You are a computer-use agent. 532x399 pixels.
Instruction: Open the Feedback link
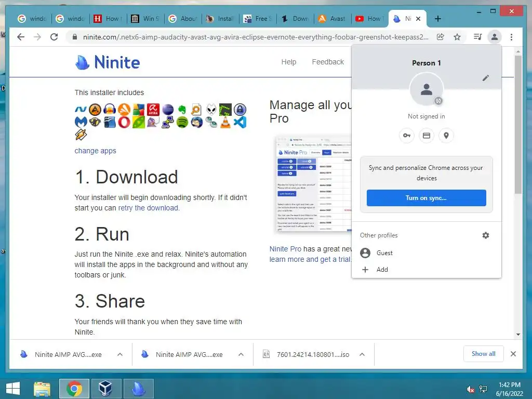328,62
